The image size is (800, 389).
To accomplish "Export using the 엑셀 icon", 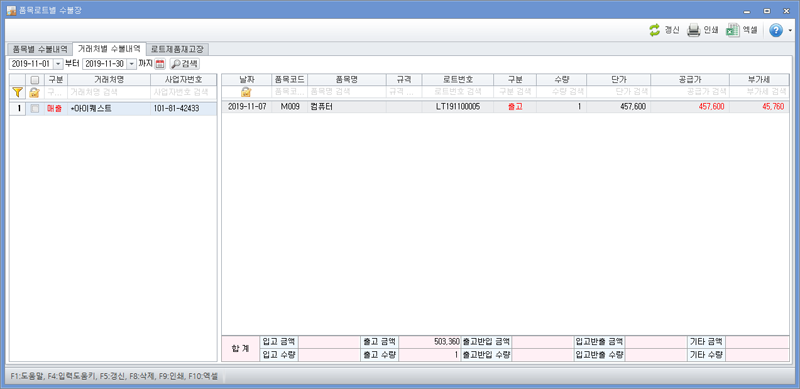I will pos(733,30).
